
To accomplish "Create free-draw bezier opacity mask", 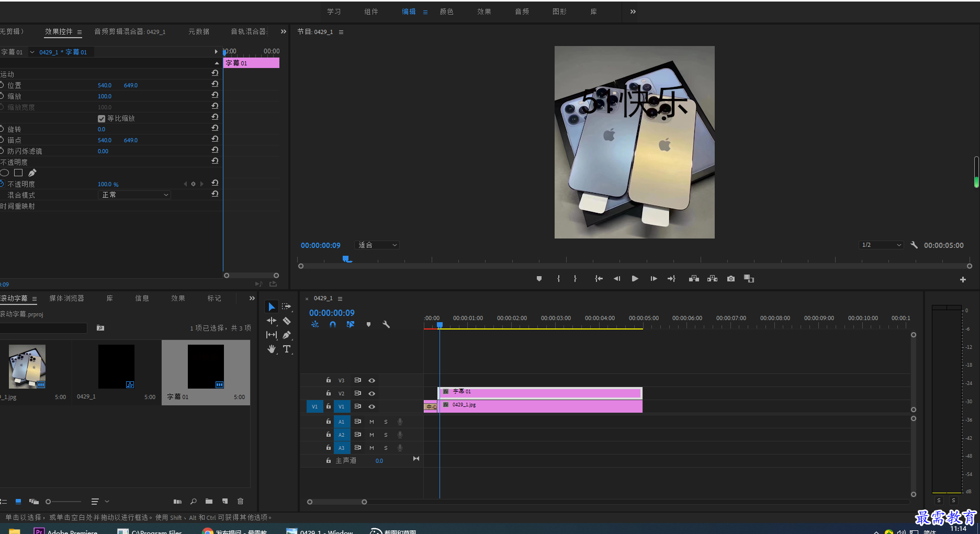I will point(32,173).
